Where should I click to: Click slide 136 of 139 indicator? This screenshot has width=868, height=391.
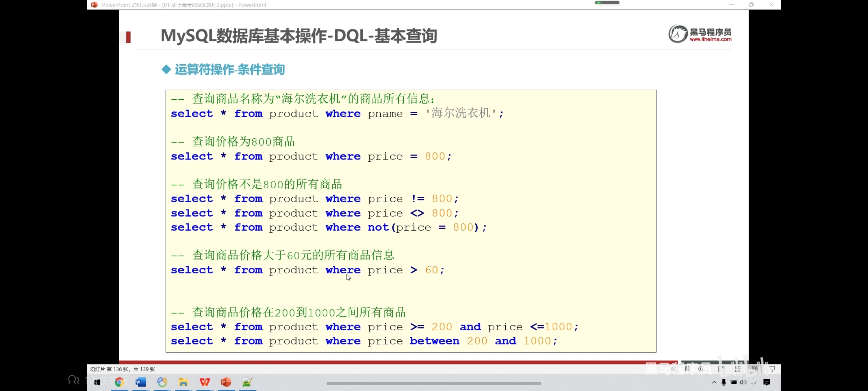[x=122, y=369]
